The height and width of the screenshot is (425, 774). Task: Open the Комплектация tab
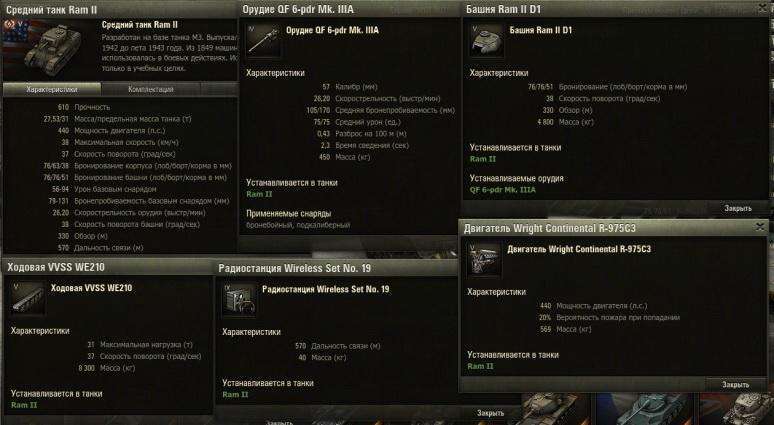click(151, 89)
